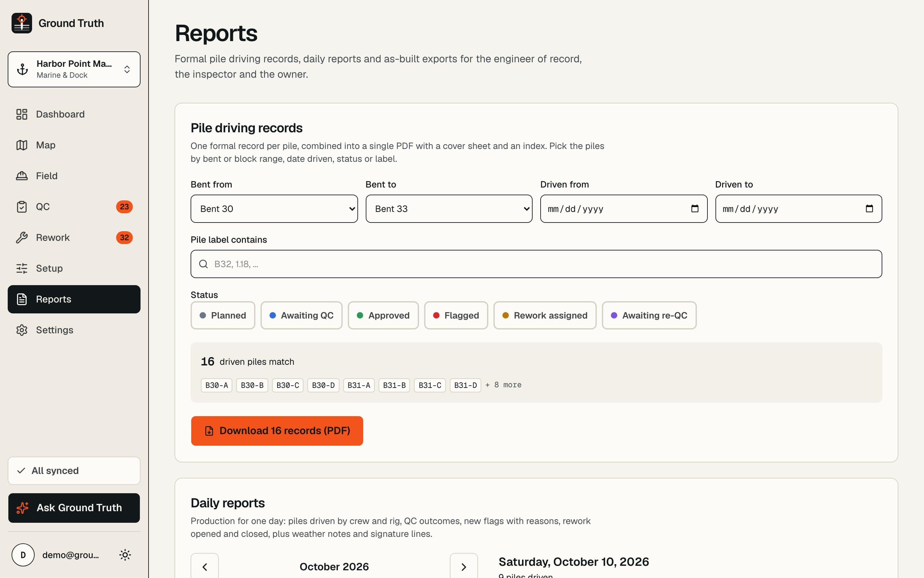This screenshot has height=578, width=924.
Task: Open the Bent from dropdown
Action: point(274,209)
